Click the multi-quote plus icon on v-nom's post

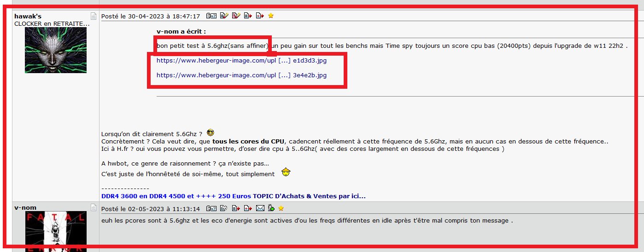tap(248, 208)
